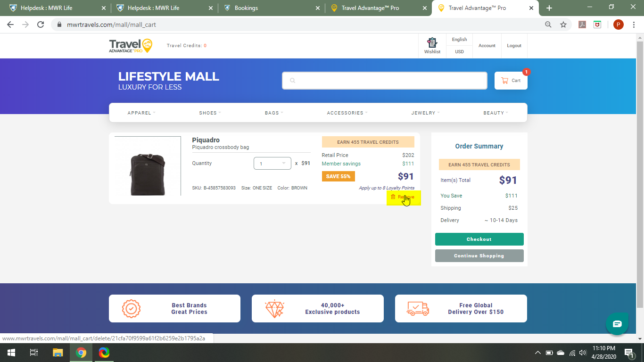
Task: Click the red shield extension icon
Action: pyautogui.click(x=597, y=25)
